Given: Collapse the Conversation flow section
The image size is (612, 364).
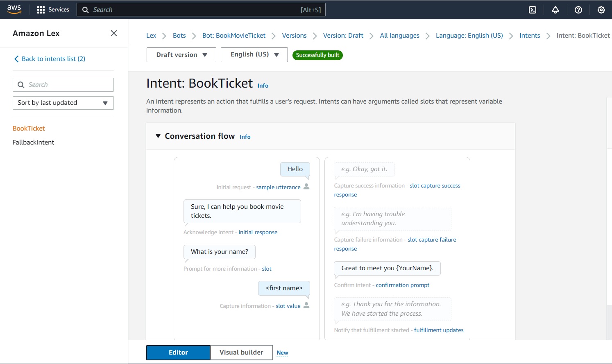Looking at the screenshot, I should pyautogui.click(x=158, y=136).
